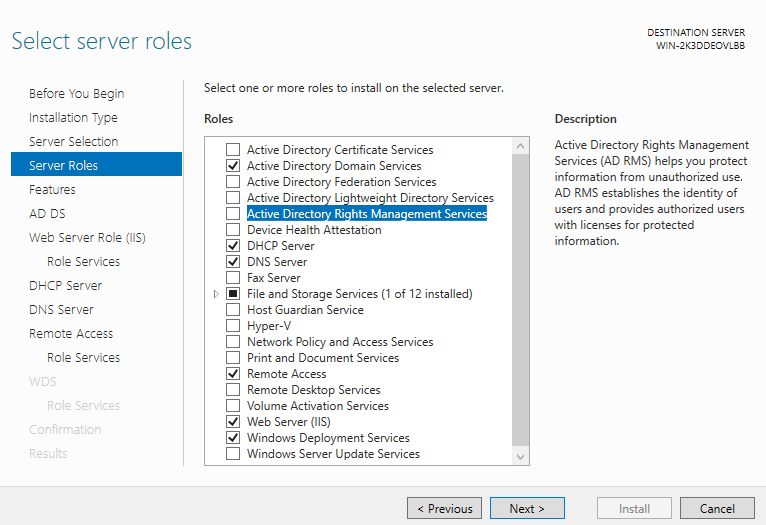766x525 pixels.
Task: Select the 'Fax Server' role label
Action: [x=274, y=278]
